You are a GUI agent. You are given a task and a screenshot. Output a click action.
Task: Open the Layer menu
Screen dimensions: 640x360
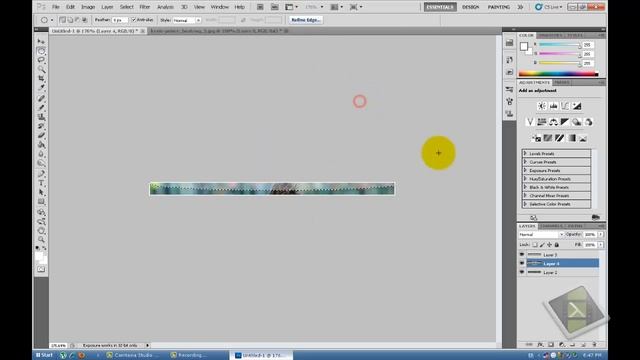[107, 7]
